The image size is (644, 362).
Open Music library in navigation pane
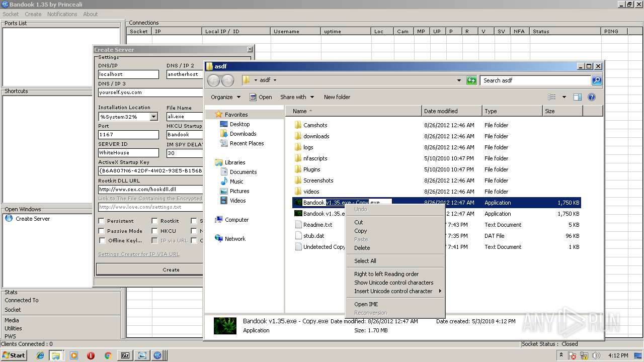(x=236, y=182)
